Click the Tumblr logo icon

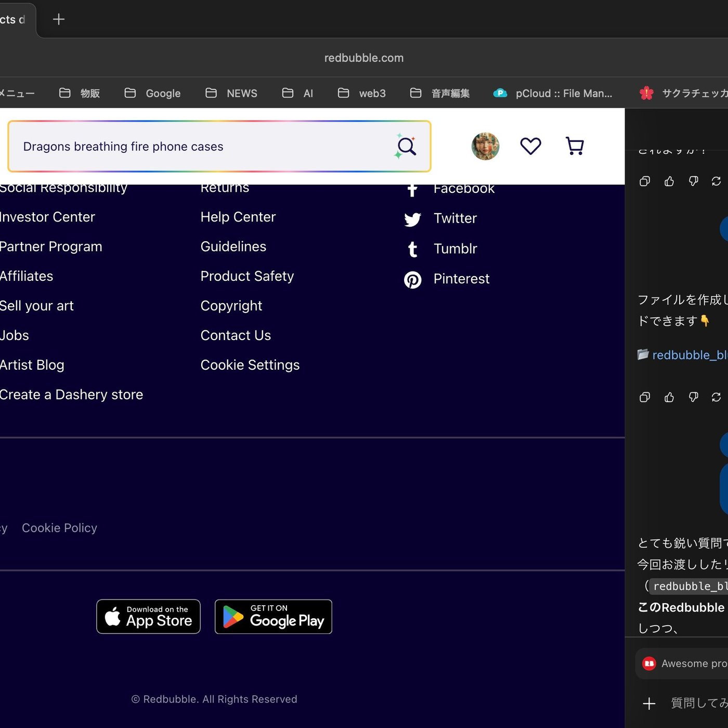(412, 250)
